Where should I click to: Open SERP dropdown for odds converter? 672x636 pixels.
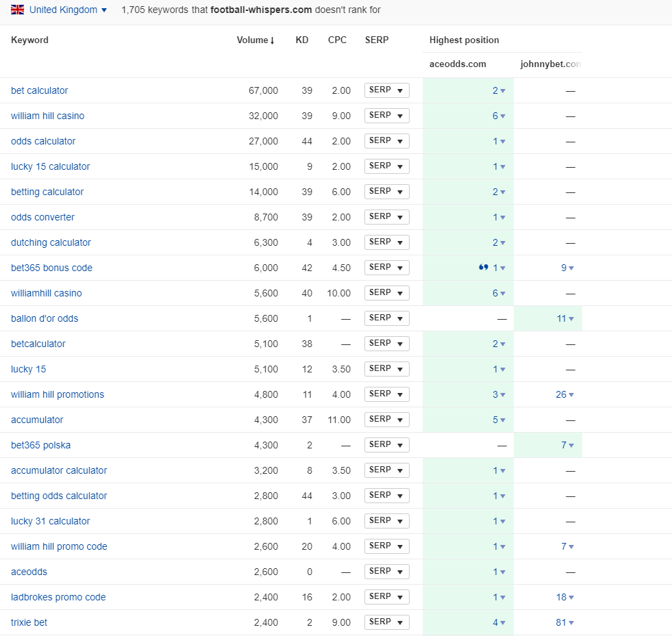coord(386,217)
